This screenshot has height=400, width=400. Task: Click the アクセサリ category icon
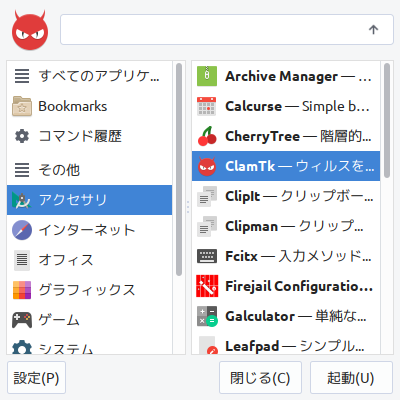(22, 200)
